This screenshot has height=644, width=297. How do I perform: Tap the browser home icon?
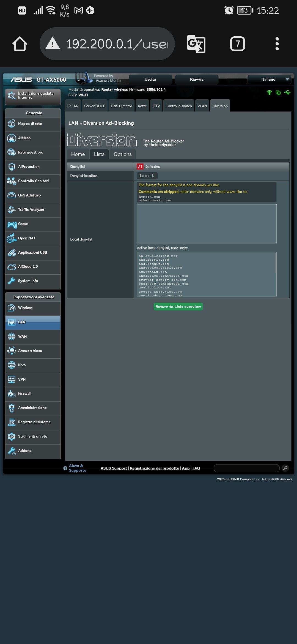20,44
